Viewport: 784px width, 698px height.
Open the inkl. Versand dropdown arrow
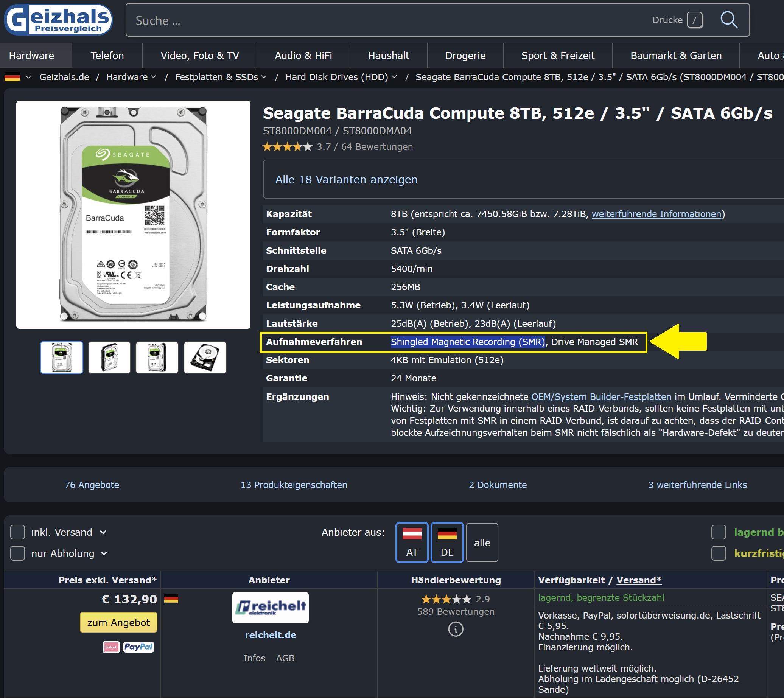[103, 532]
